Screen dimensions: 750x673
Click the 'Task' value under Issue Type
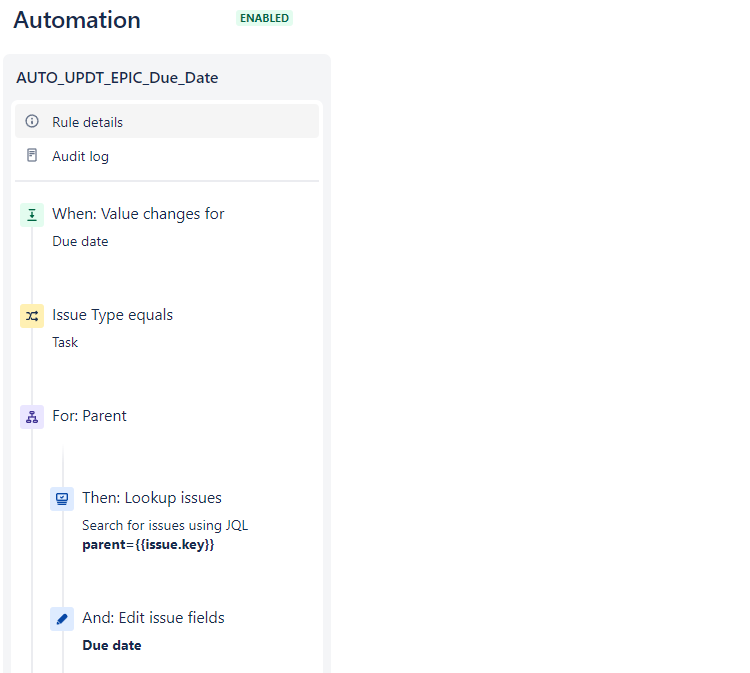click(65, 342)
